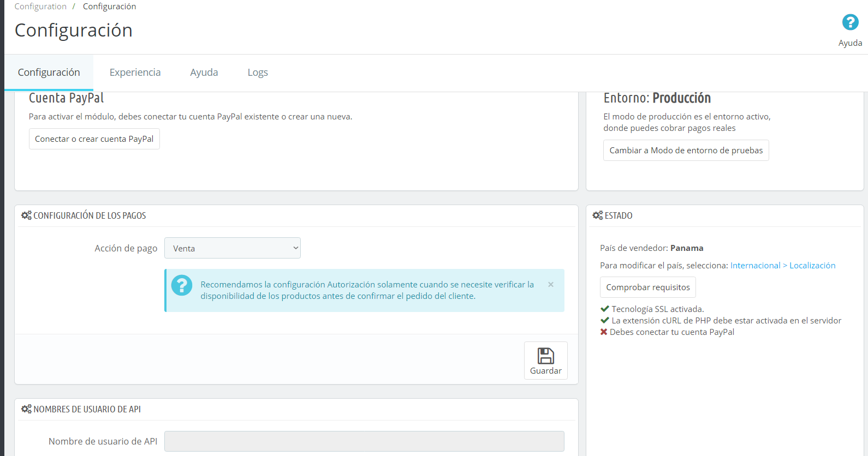
Task: Click the Comprobar requisitos button
Action: pos(648,287)
